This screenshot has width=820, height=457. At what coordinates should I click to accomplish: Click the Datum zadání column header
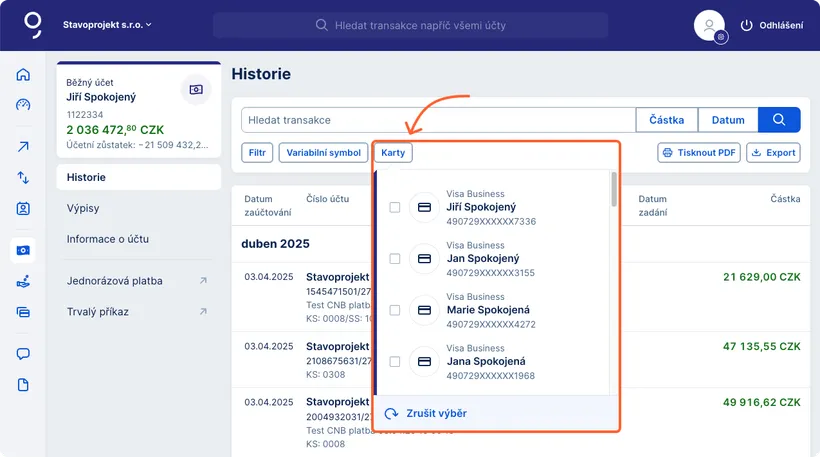point(653,205)
